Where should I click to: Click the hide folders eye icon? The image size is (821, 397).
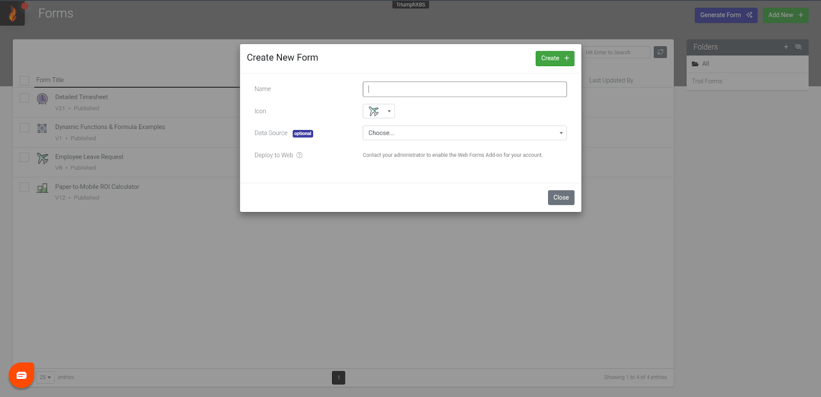point(798,47)
